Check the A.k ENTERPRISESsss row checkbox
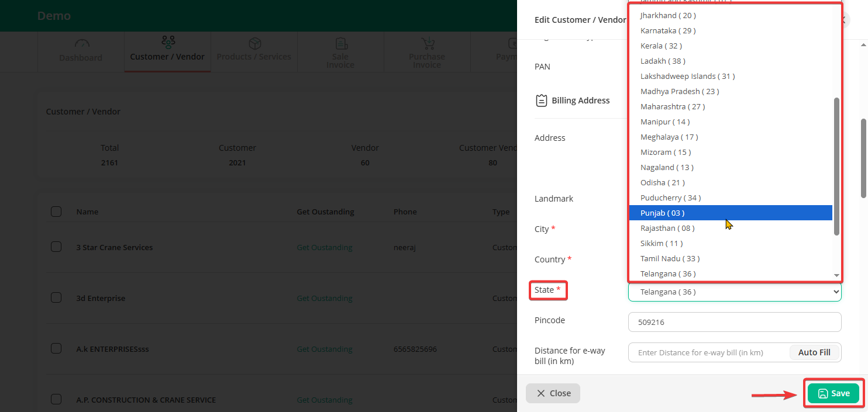 56,349
